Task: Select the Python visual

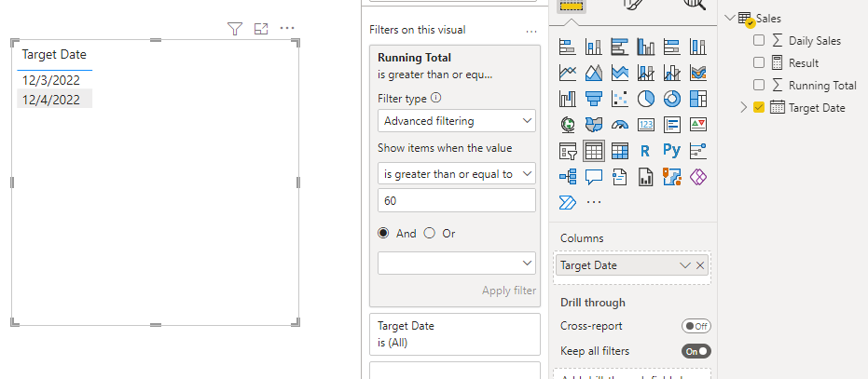Action: coord(671,151)
